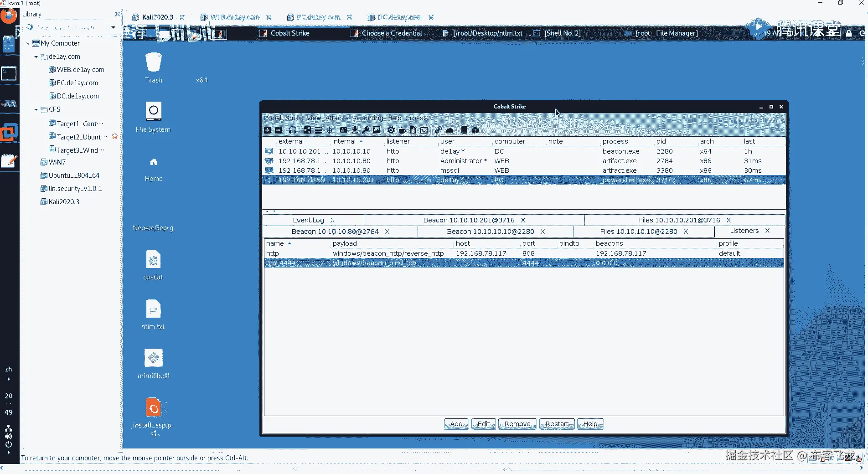Click the Edit listener button

pyautogui.click(x=484, y=424)
